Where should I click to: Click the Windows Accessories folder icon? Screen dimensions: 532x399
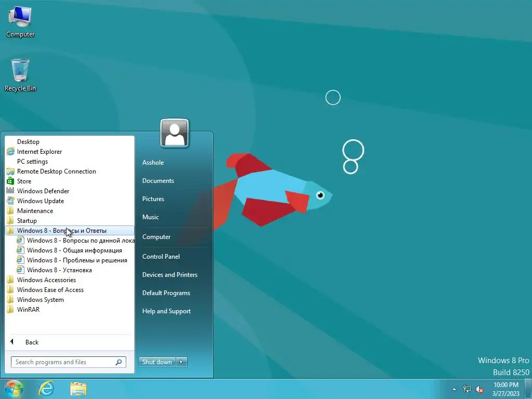(x=10, y=280)
